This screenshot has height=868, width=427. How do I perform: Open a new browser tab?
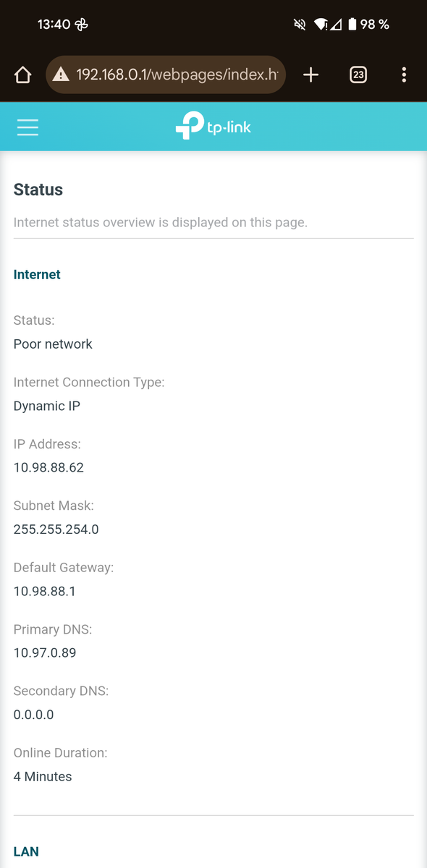point(310,75)
